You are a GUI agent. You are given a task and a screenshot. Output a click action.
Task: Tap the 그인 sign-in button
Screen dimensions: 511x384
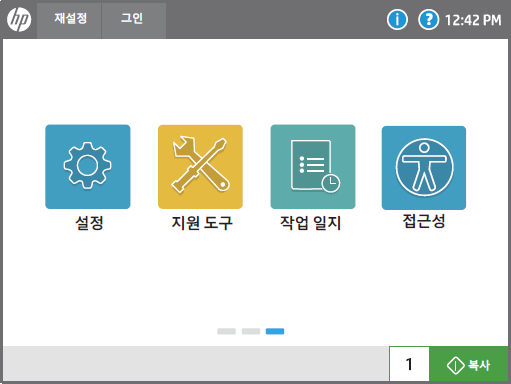coord(134,20)
